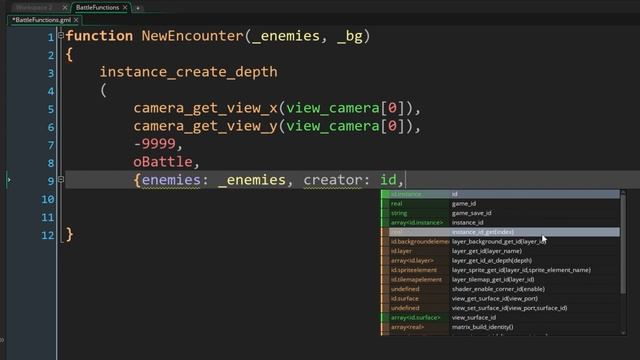The image size is (640, 360).
Task: Collapse the code fold on line 9
Action: pos(61,179)
